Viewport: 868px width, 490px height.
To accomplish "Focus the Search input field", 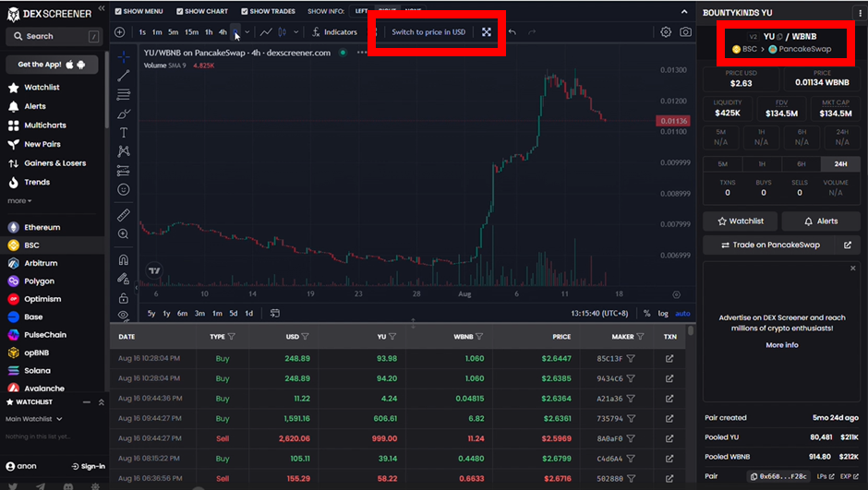I will [54, 37].
